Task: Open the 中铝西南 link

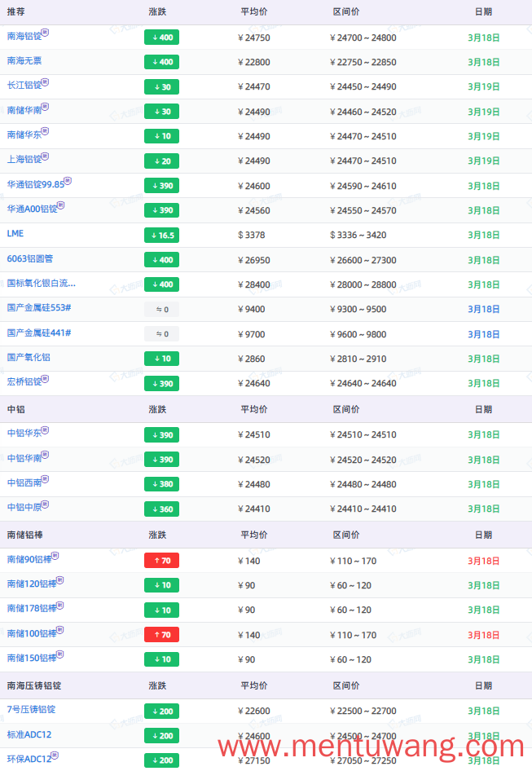Action: pyautogui.click(x=24, y=483)
